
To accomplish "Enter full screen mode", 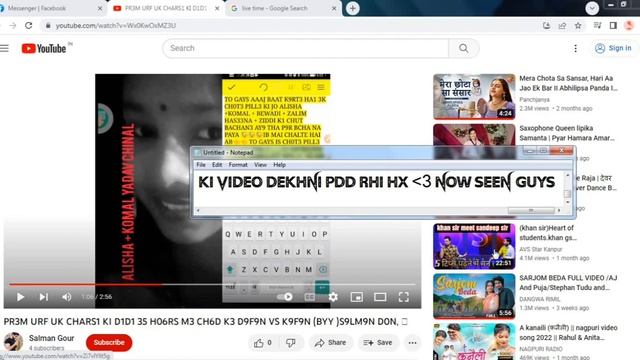I will [404, 297].
